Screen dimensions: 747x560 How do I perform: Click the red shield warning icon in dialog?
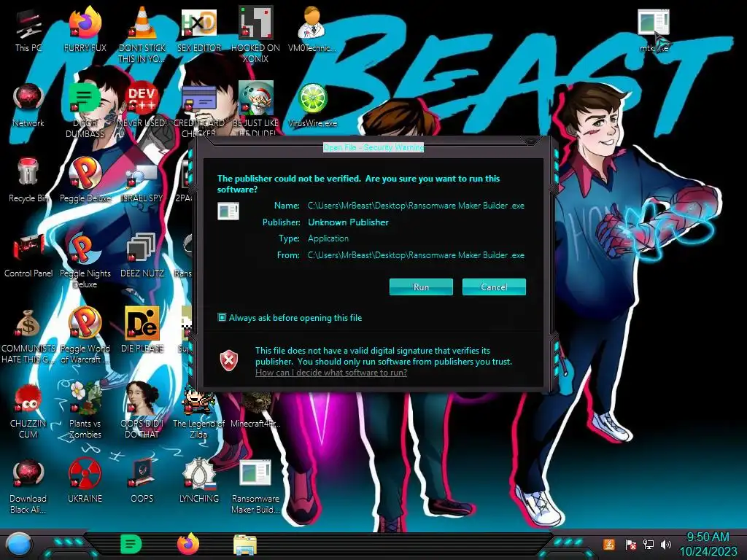click(x=228, y=360)
